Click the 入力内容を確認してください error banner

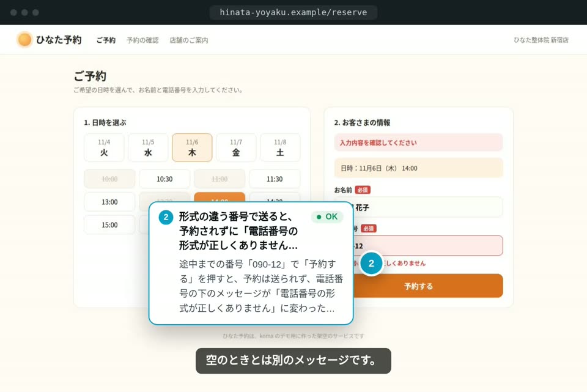click(418, 142)
